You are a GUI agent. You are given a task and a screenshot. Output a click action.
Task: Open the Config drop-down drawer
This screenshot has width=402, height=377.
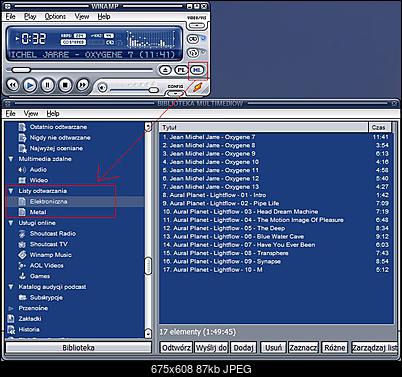pos(175,93)
